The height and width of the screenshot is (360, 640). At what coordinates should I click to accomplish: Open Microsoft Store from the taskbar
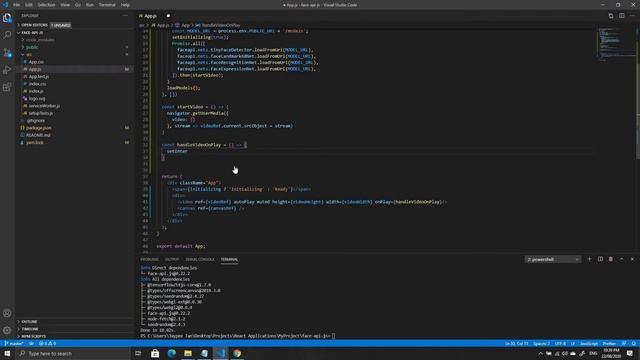pyautogui.click(x=155, y=353)
